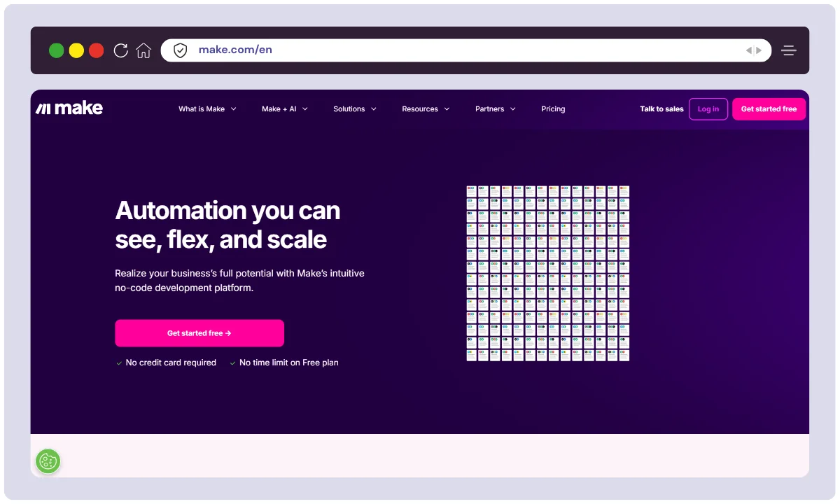Click the 'No time limit on Free plan' text
The height and width of the screenshot is (504, 840).
pos(289,363)
